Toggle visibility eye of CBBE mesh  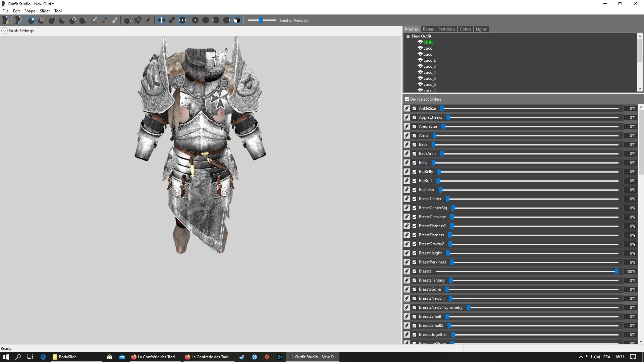coord(420,42)
